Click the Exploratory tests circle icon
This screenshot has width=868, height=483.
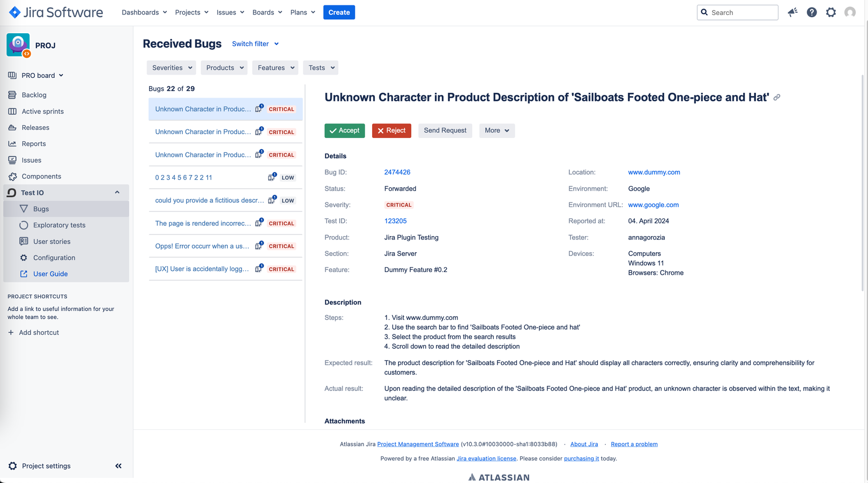(x=24, y=225)
